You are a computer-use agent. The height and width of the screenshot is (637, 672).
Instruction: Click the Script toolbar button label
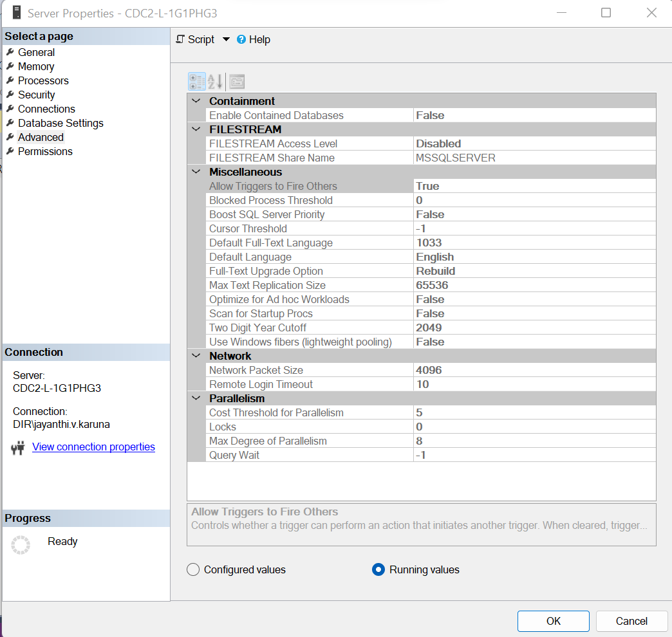click(x=201, y=39)
